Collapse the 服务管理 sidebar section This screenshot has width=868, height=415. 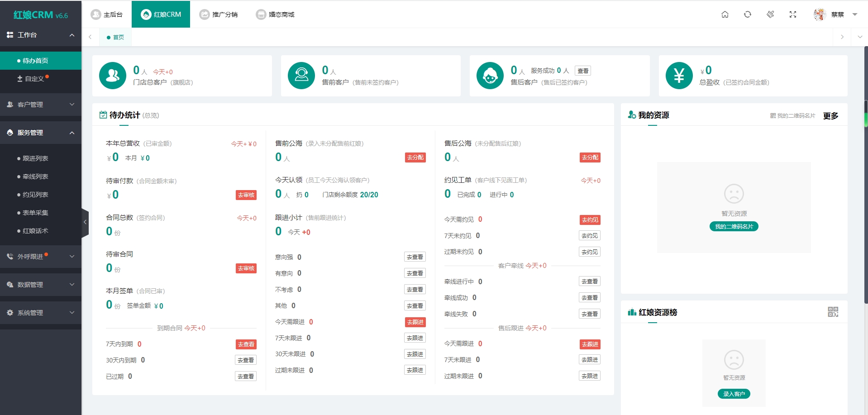(72, 133)
